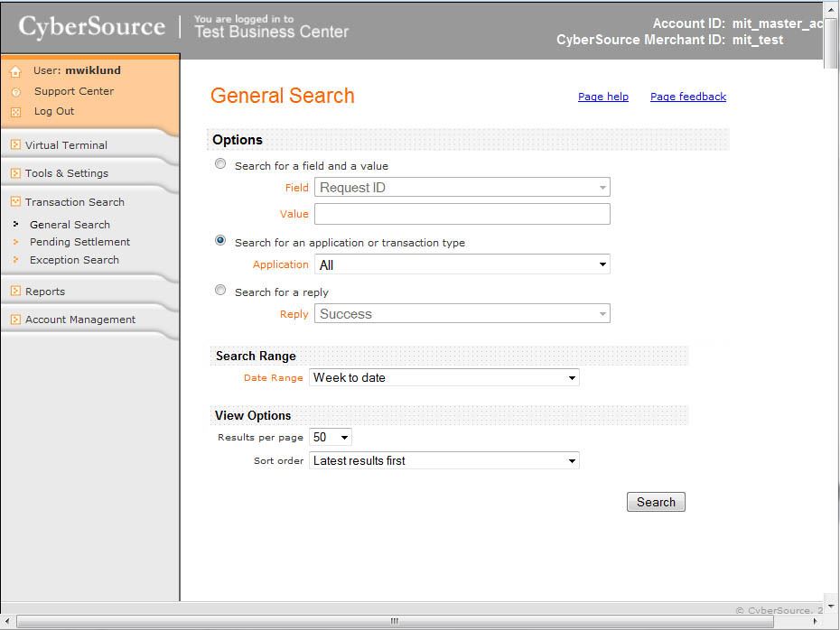840x630 pixels.
Task: Select 'Search for a field and a value' radio
Action: [220, 164]
